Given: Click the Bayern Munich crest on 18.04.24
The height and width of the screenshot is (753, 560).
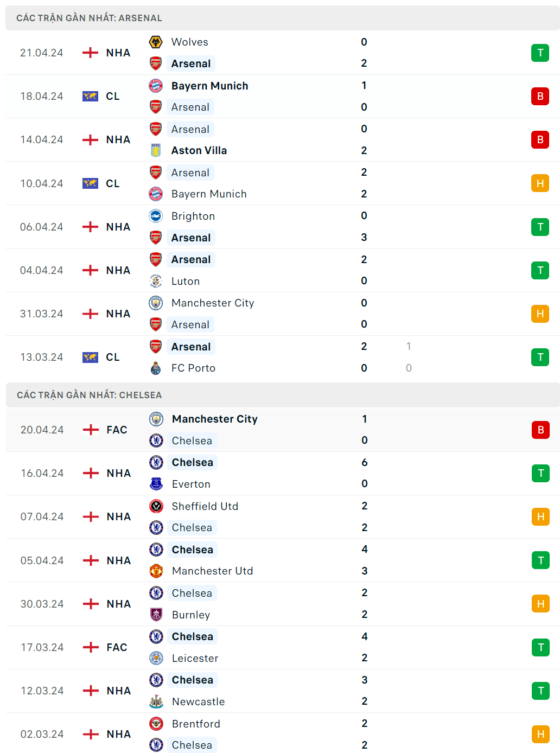Looking at the screenshot, I should click(x=156, y=86).
